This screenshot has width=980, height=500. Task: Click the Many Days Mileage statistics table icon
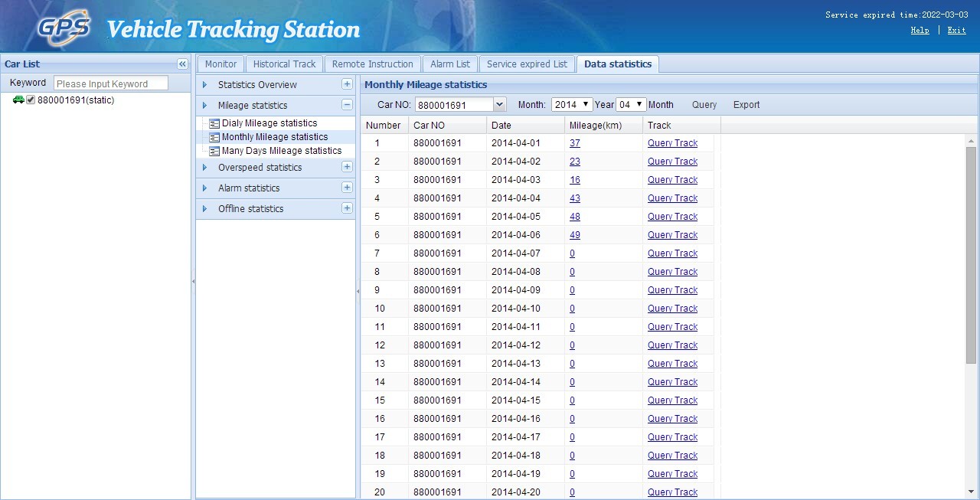[x=214, y=151]
